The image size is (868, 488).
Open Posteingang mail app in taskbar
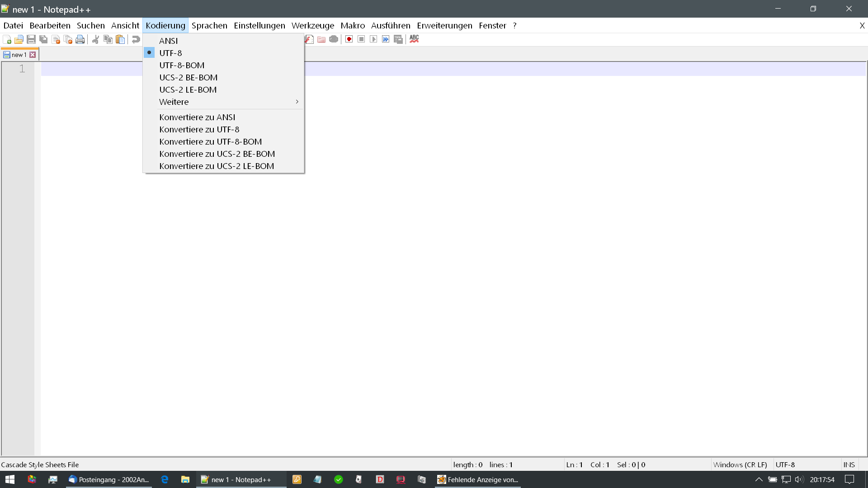pos(108,479)
